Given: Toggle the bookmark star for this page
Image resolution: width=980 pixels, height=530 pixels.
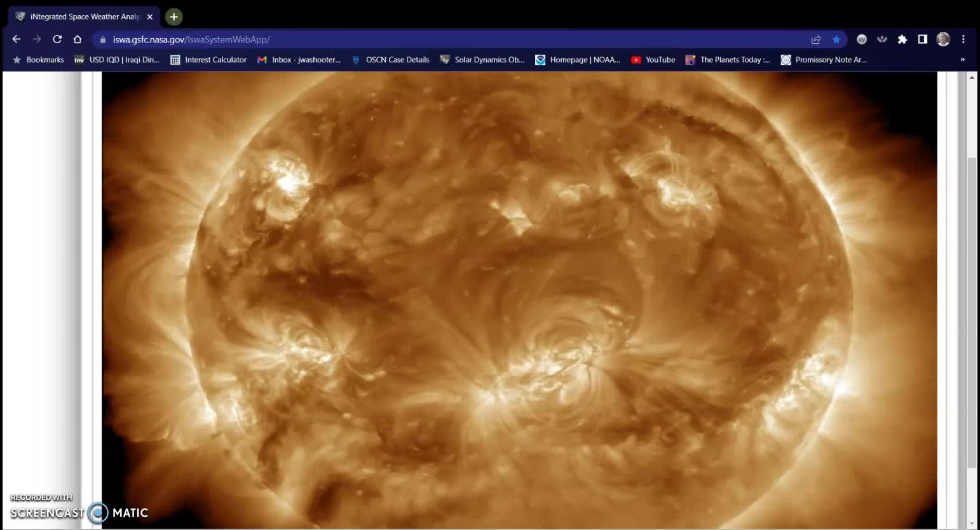Looking at the screenshot, I should point(836,39).
